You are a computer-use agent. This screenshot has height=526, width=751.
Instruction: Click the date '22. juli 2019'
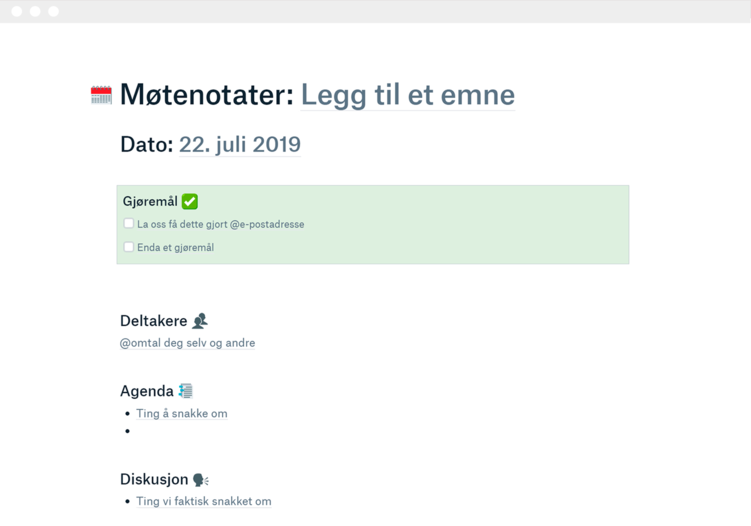click(x=240, y=144)
